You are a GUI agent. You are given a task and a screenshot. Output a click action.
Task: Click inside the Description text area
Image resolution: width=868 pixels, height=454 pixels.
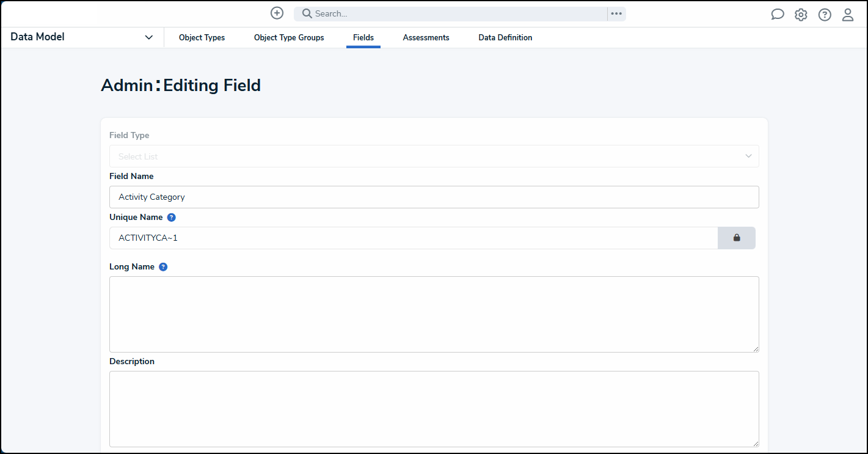[x=434, y=408]
